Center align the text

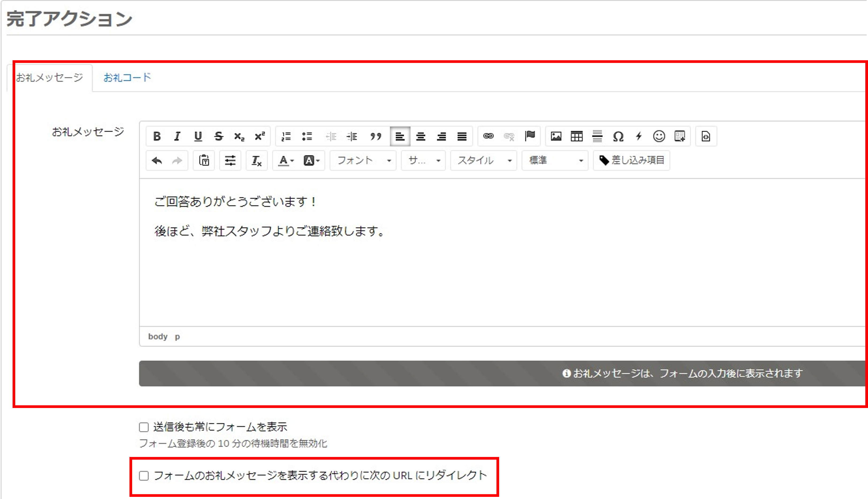click(x=420, y=137)
